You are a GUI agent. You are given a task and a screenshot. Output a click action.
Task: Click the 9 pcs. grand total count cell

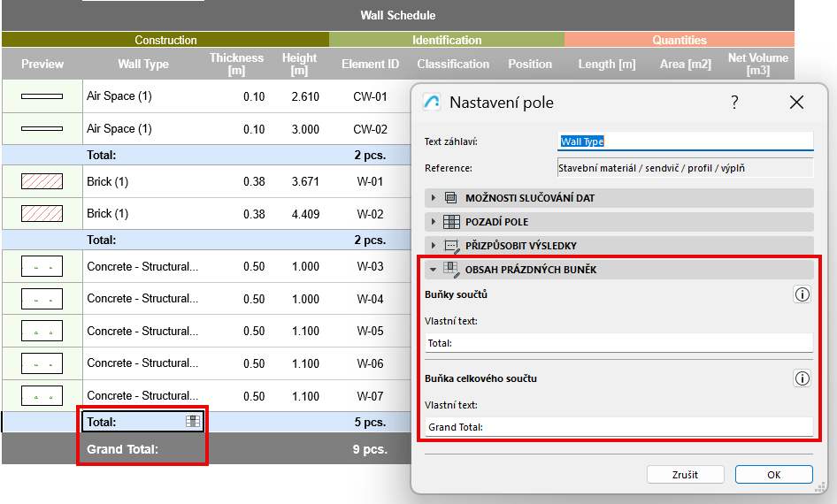tap(370, 449)
